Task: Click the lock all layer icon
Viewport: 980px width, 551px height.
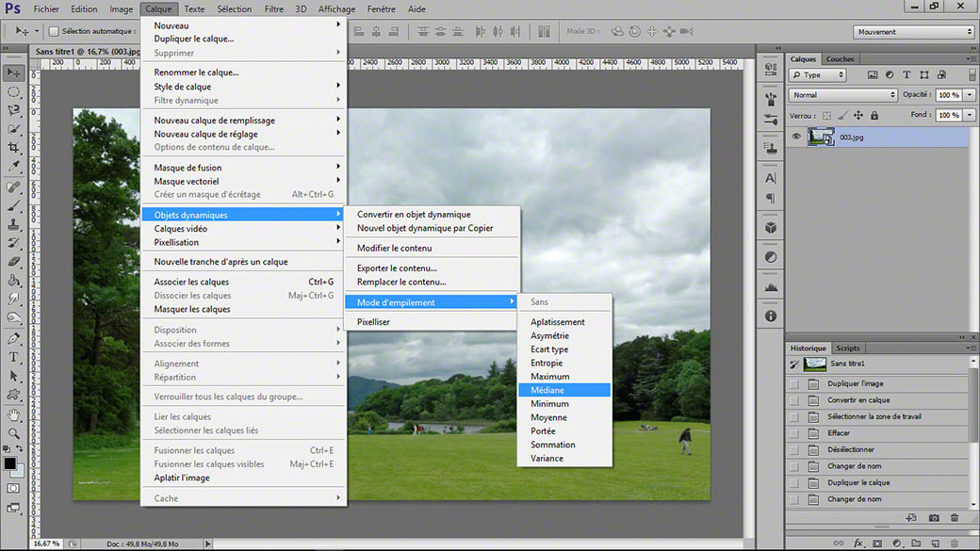Action: [874, 116]
